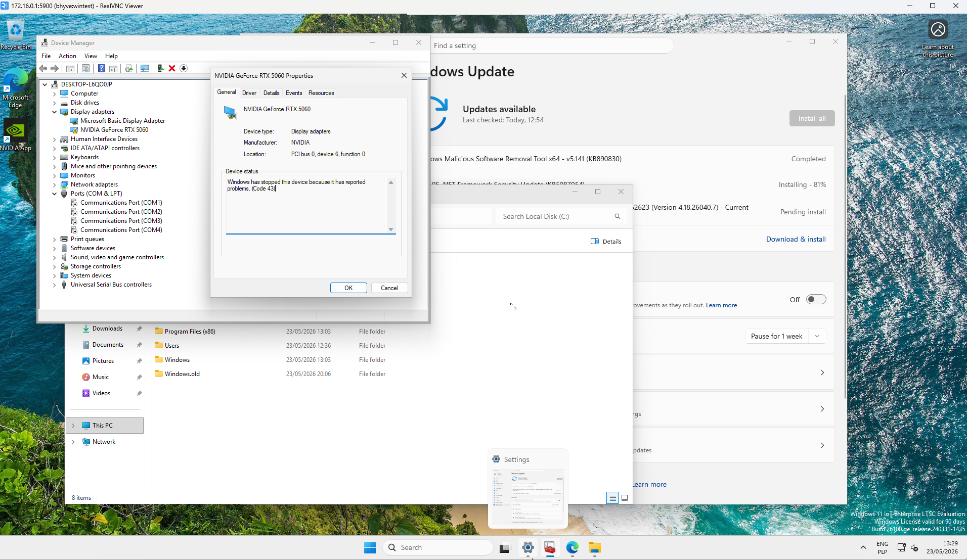Open the Pause for 1 week dropdown arrow
The height and width of the screenshot is (560, 967).
click(x=817, y=336)
